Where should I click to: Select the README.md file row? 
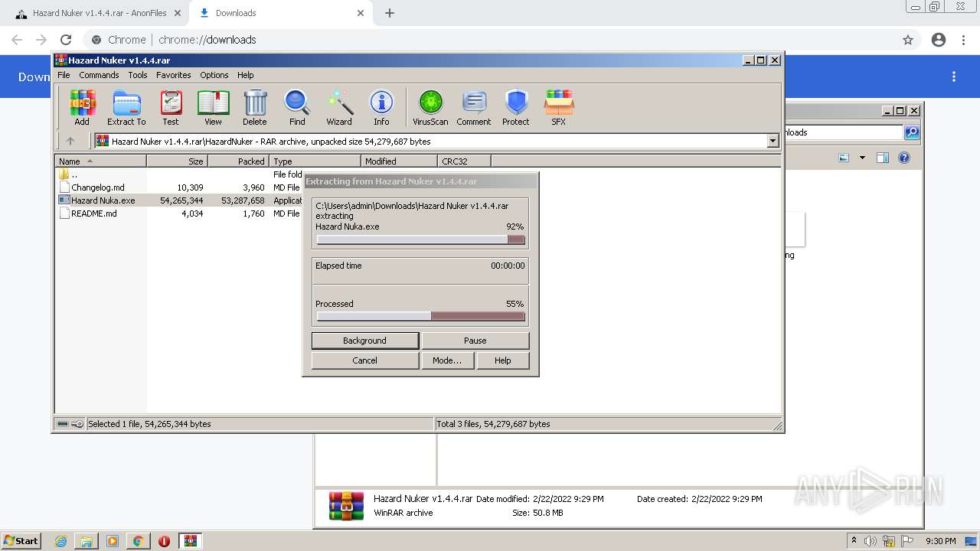pos(180,214)
